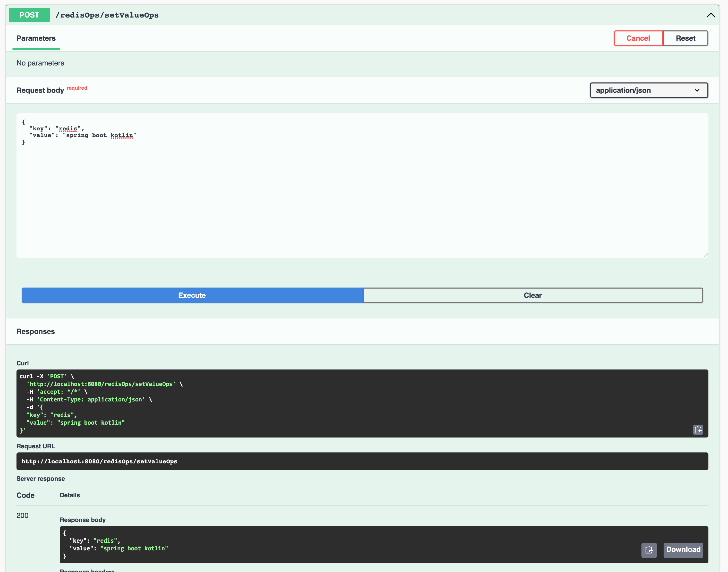Click the Curl section label

point(22,363)
